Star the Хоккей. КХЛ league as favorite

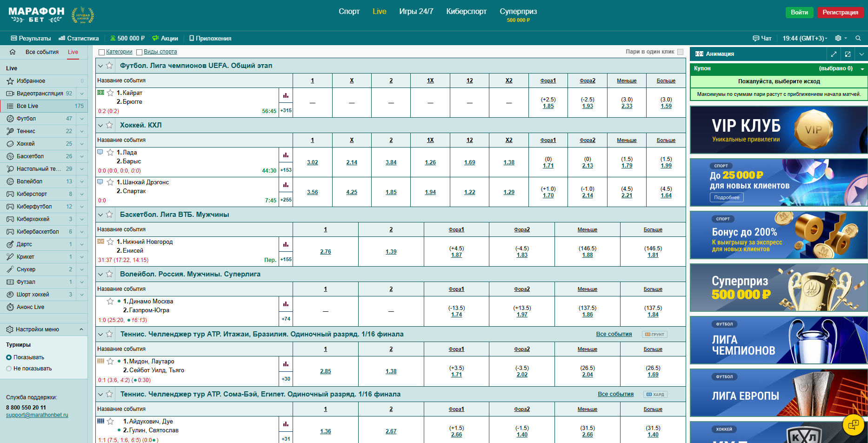(109, 125)
